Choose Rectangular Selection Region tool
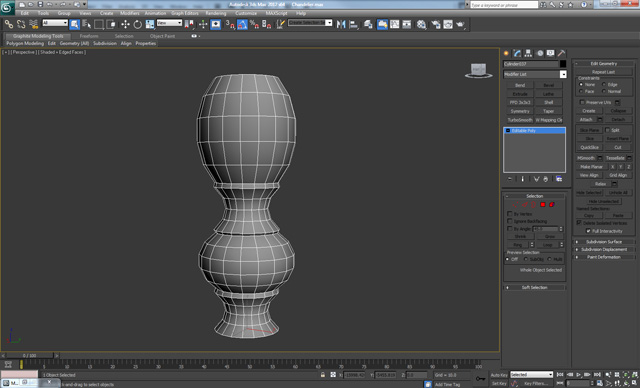The height and width of the screenshot is (388, 640). [99, 24]
